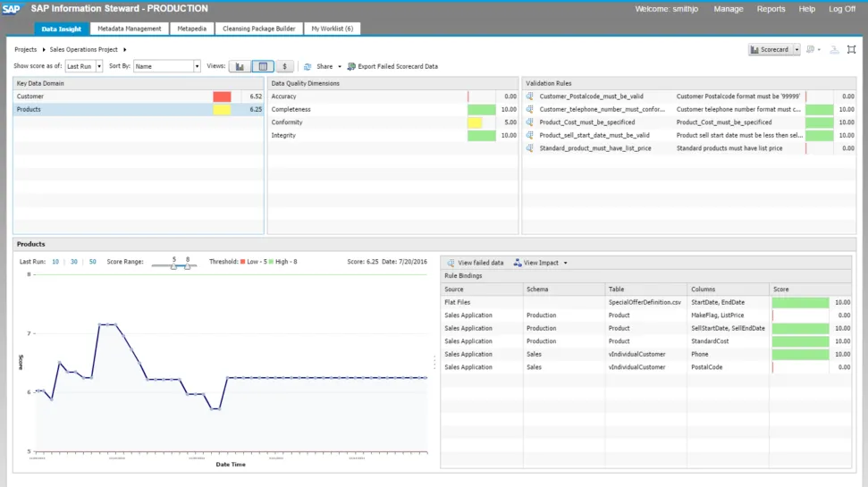This screenshot has width=868, height=487.
Task: Toggle the dollar financial impact view
Action: 285,66
